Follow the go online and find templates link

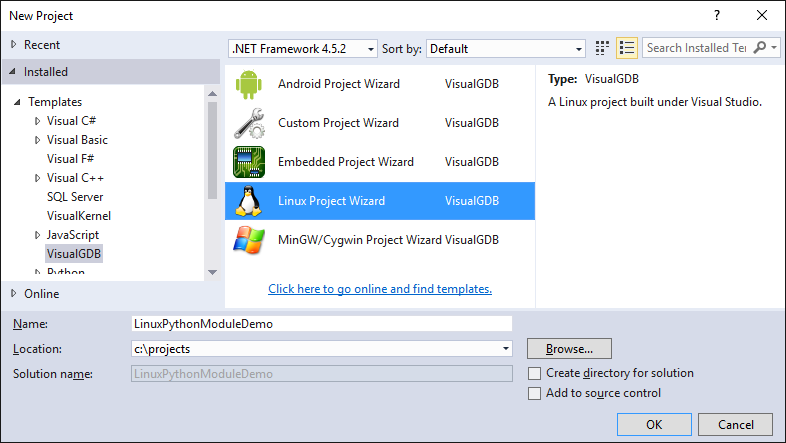click(380, 289)
